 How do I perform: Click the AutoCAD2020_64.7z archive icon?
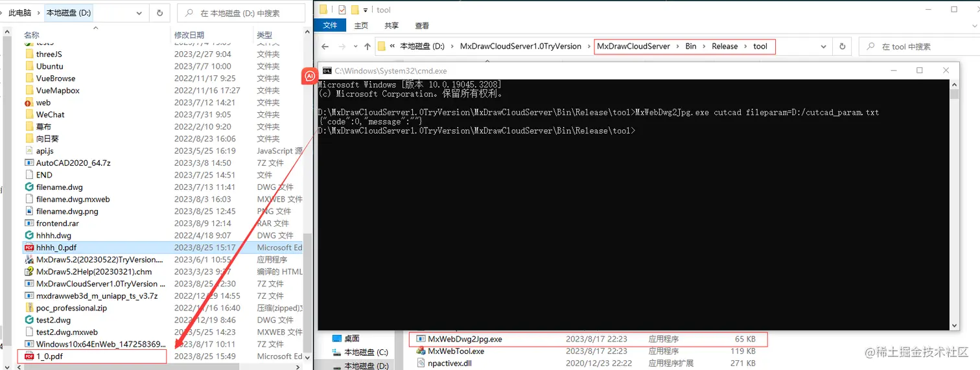tap(29, 163)
